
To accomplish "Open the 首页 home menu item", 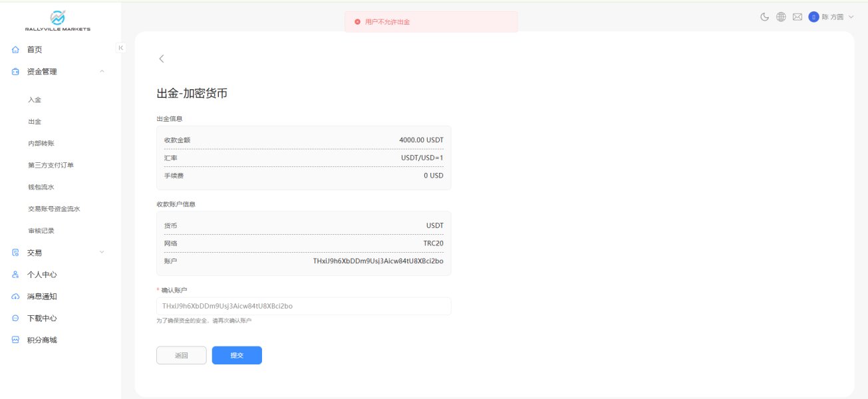I will click(35, 50).
